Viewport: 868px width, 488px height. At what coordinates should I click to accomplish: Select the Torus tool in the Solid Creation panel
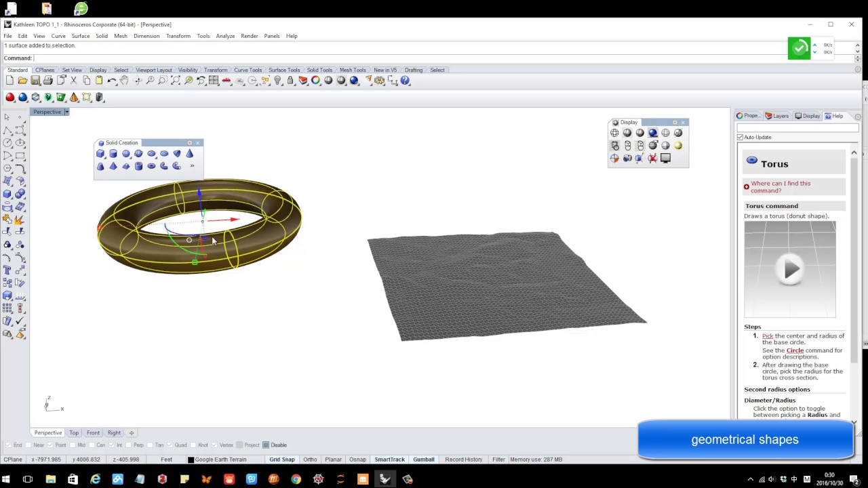point(151,166)
